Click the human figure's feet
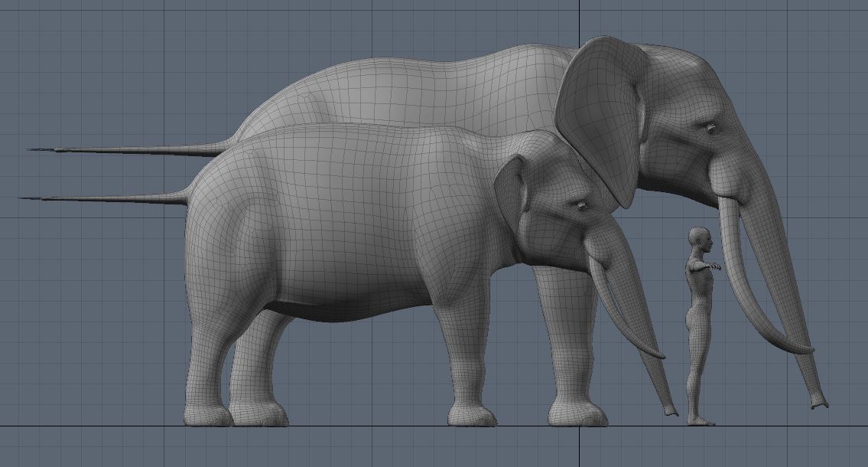Image resolution: width=868 pixels, height=467 pixels. click(x=701, y=420)
